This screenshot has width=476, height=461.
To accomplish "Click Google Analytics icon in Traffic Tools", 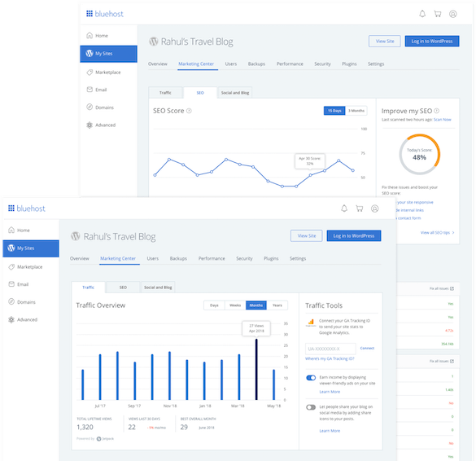I will [311, 322].
